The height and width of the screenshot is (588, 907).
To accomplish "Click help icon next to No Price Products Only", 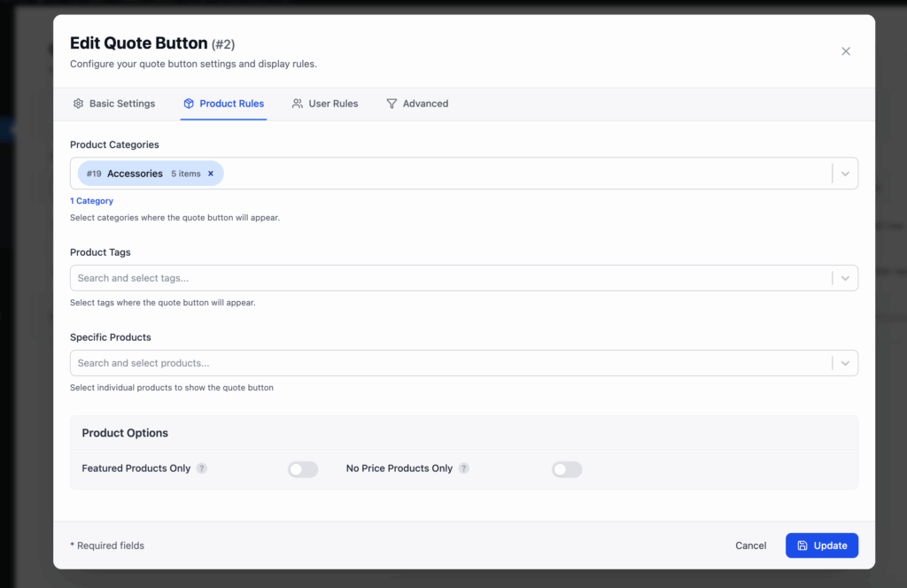I will coord(464,468).
